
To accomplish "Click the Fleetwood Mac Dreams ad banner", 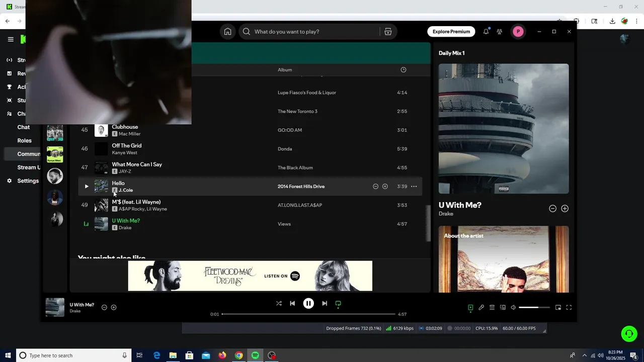I will coord(250,276).
